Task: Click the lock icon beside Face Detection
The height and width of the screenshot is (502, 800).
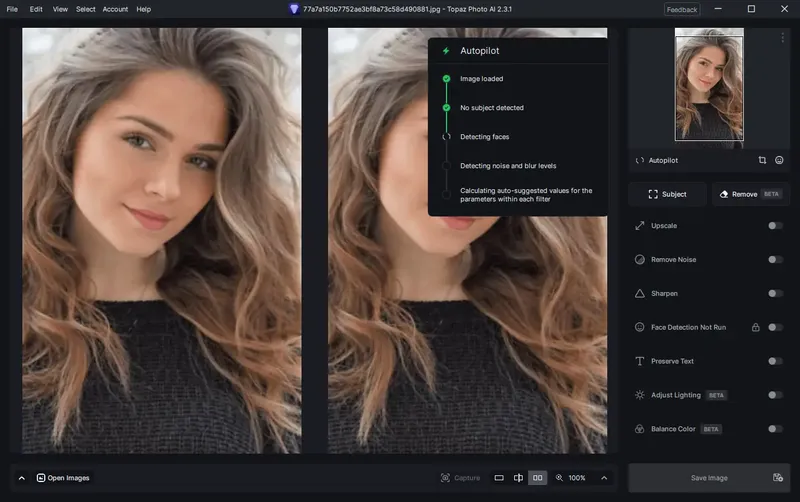Action: tap(756, 328)
